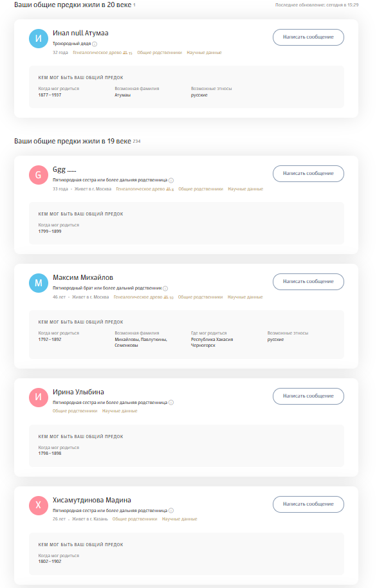Click info icon next to Троюродный дядя

(95, 44)
